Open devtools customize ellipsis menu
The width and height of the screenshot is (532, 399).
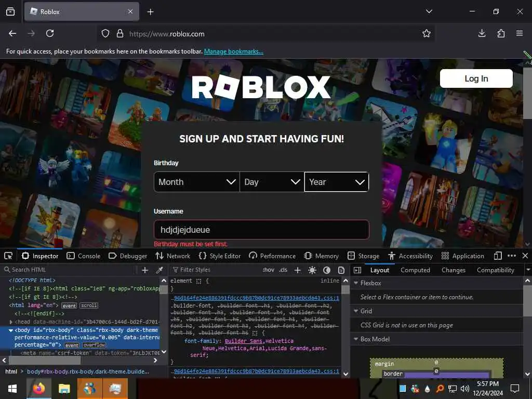tap(512, 256)
